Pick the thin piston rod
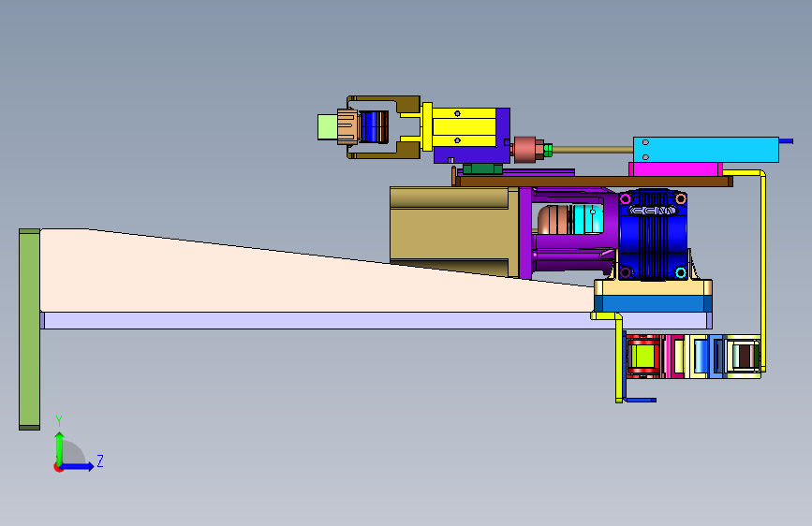 593,150
